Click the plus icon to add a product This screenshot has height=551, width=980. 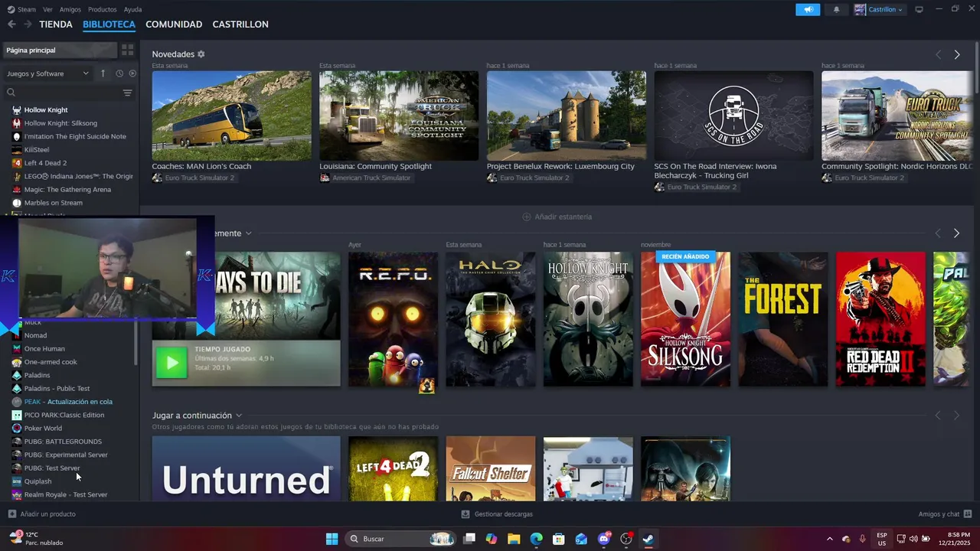pos(11,514)
